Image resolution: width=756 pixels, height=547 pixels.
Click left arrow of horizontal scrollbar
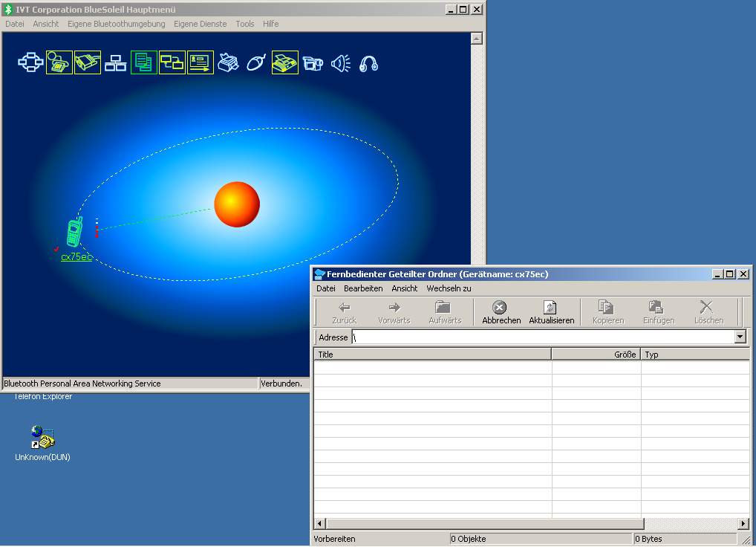(320, 523)
